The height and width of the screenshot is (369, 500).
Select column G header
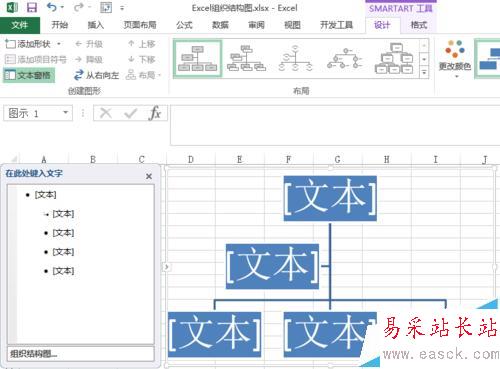337,159
